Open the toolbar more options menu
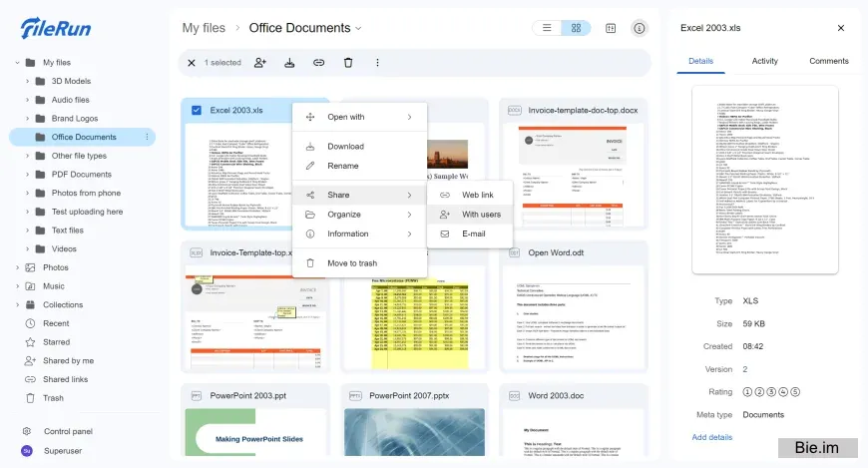The image size is (868, 468). point(377,63)
